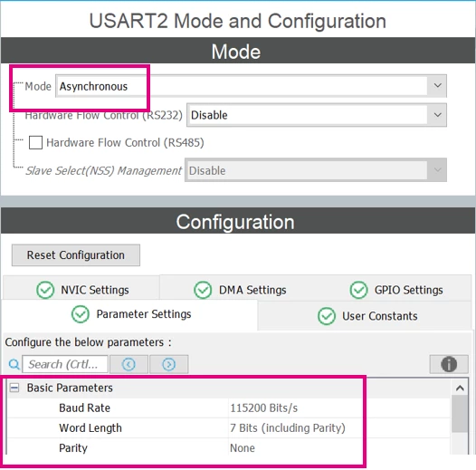This screenshot has width=476, height=470.
Task: Click the parameter list vertical scrollbar thumb
Action: click(460, 414)
